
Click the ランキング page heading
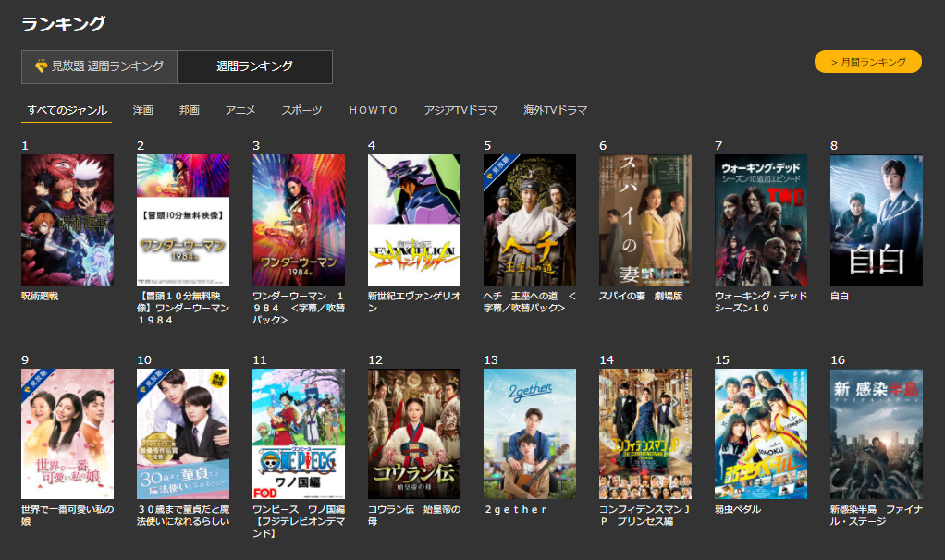click(64, 23)
